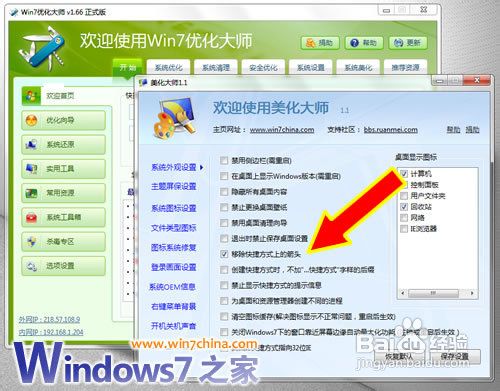Click the 实用工具 monitor icon
The image size is (500, 391).
coord(32,169)
